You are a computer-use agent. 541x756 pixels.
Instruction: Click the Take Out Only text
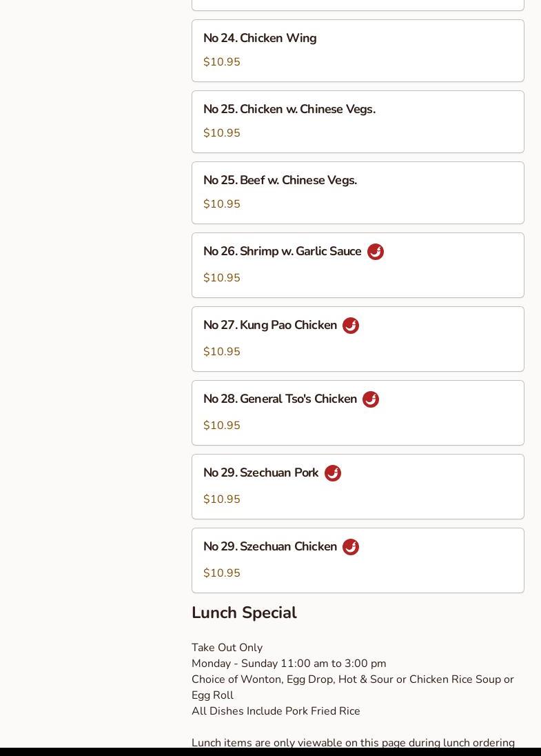tap(227, 648)
